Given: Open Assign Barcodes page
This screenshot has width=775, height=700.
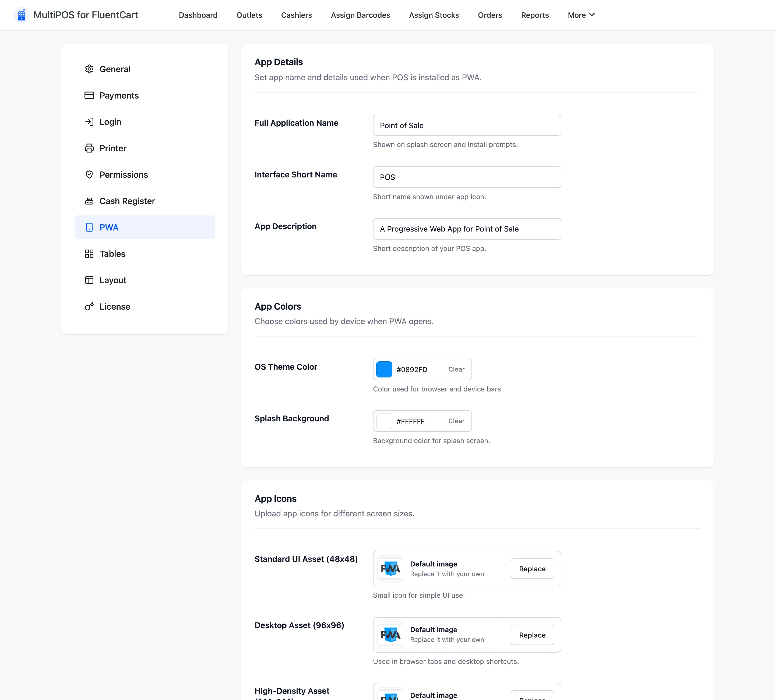Looking at the screenshot, I should (x=361, y=15).
